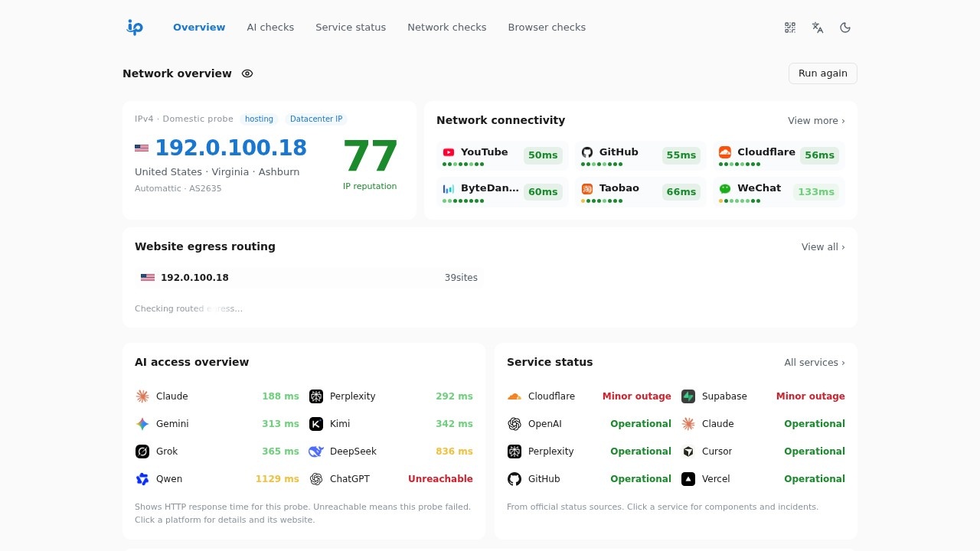Viewport: 980px width, 551px height.
Task: Click the GitHub connectivity icon
Action: pos(587,152)
